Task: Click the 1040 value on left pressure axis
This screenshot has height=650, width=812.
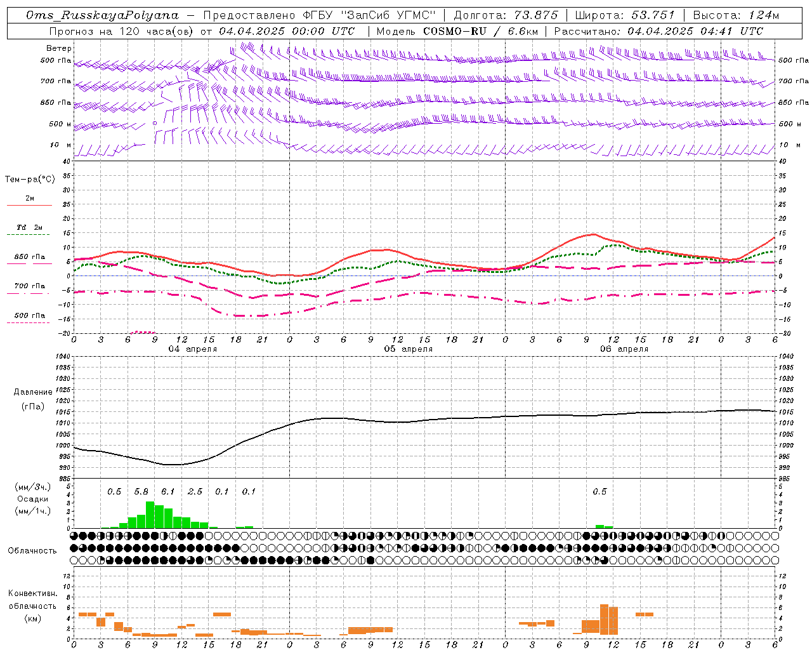Action: pos(62,356)
